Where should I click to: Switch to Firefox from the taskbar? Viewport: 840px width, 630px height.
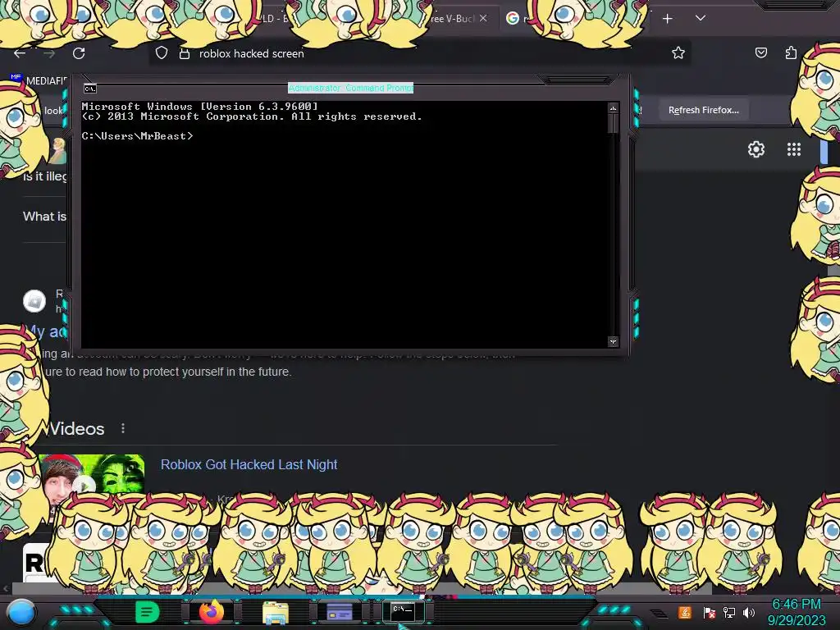click(211, 612)
